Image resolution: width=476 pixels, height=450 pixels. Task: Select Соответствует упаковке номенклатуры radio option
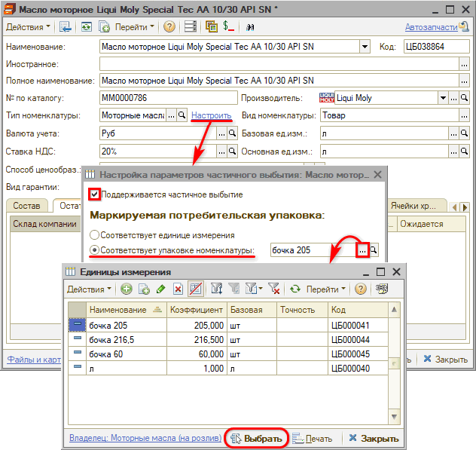[x=94, y=249]
